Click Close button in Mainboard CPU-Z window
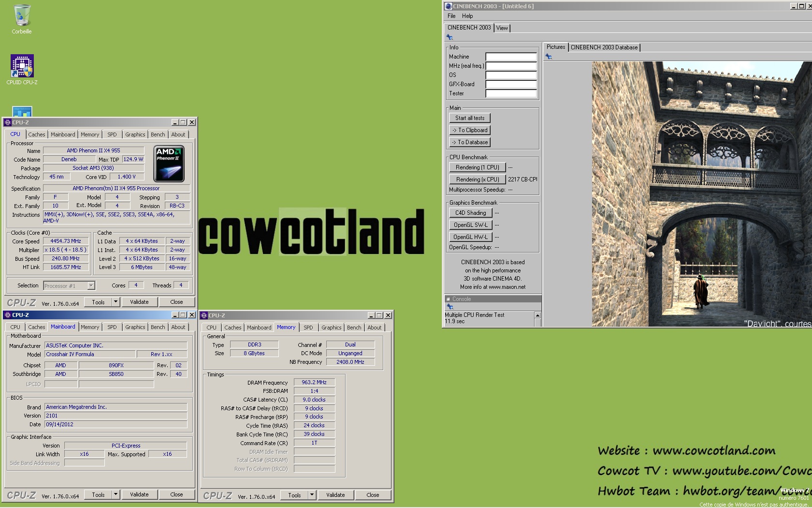The image size is (812, 508). [176, 494]
